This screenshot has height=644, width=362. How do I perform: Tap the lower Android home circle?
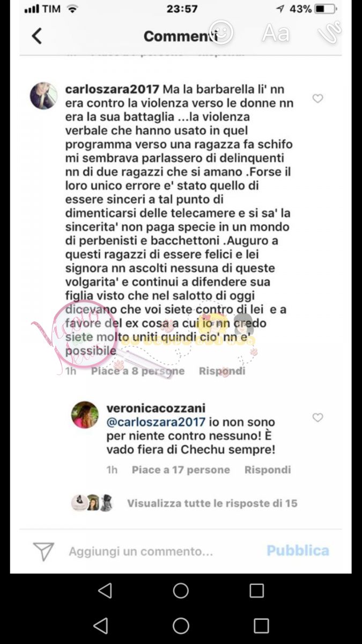[x=181, y=626]
